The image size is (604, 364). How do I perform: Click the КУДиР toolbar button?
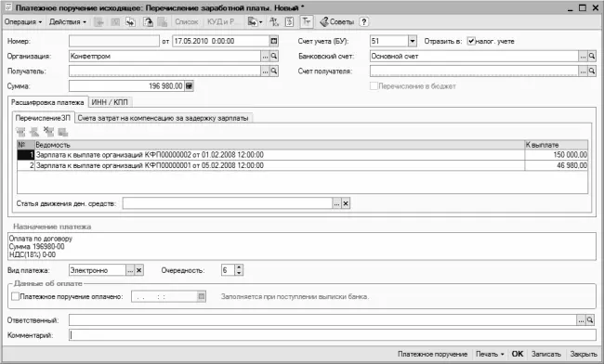[x=222, y=22]
